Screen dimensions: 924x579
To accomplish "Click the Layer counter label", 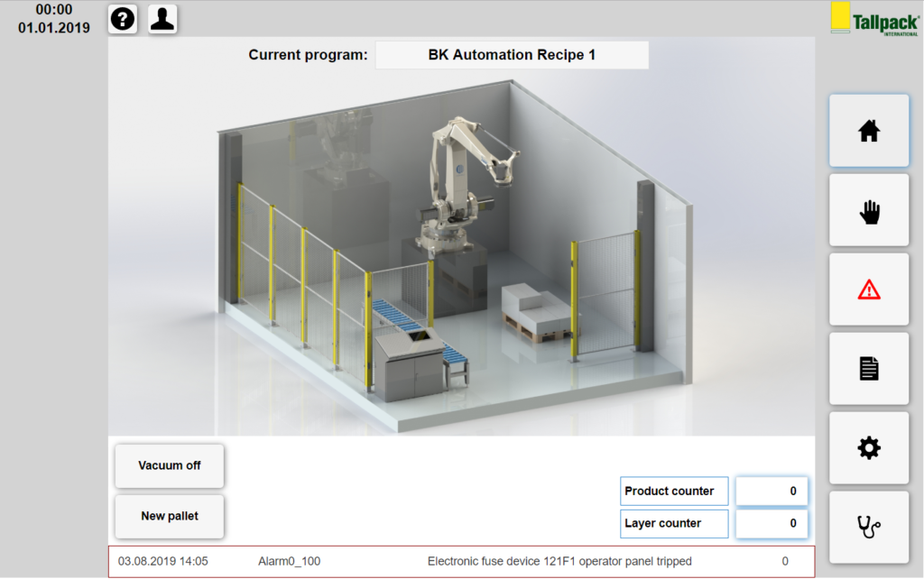I will click(x=674, y=523).
